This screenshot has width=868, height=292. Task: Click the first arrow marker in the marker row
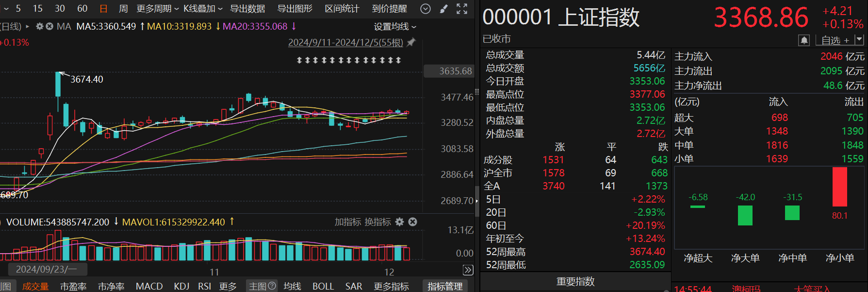coord(299,60)
